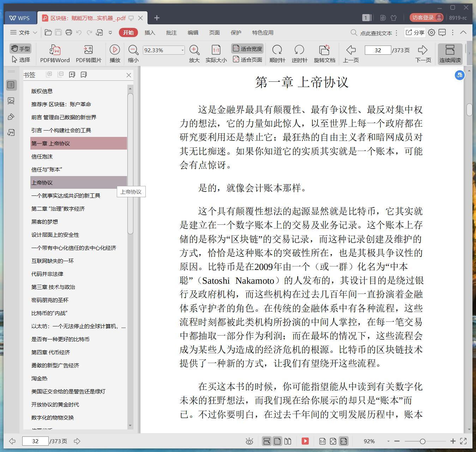The height and width of the screenshot is (452, 476).
Task: Rotate page counterclockwise (逆时针)
Action: tap(300, 54)
